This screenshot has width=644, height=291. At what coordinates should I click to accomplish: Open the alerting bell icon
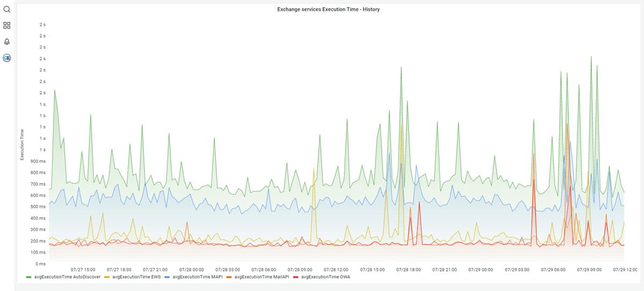pos(7,41)
